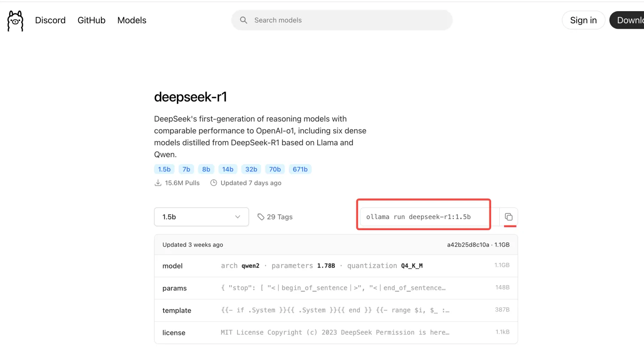644x347 pixels.
Task: Open the params file row
Action: [x=336, y=288]
